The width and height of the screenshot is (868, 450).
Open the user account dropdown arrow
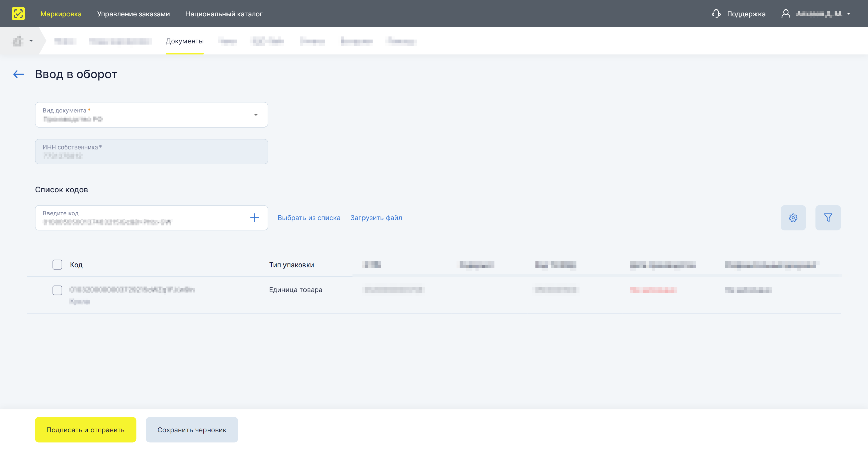coord(849,14)
